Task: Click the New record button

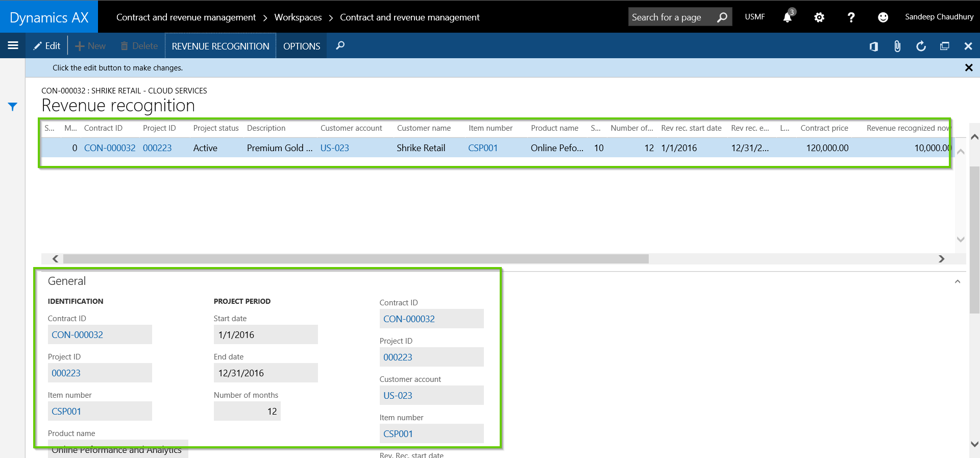Action: (x=90, y=46)
